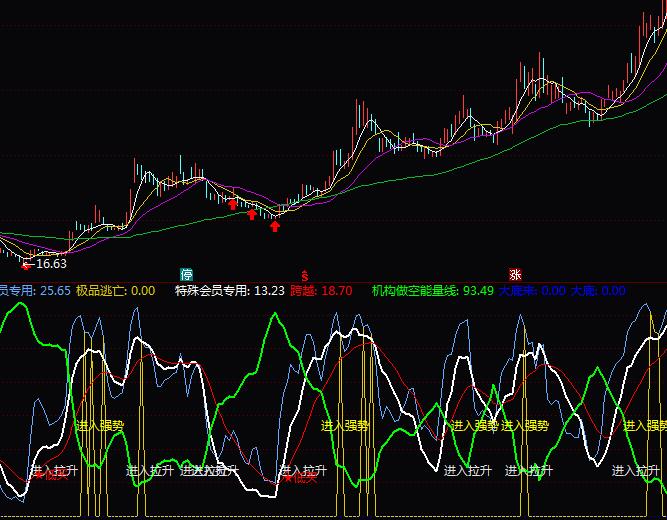Screen dimensions: 667x520
Task: Select the 特殊会员专用 13.23 indicator label
Action: 229,291
